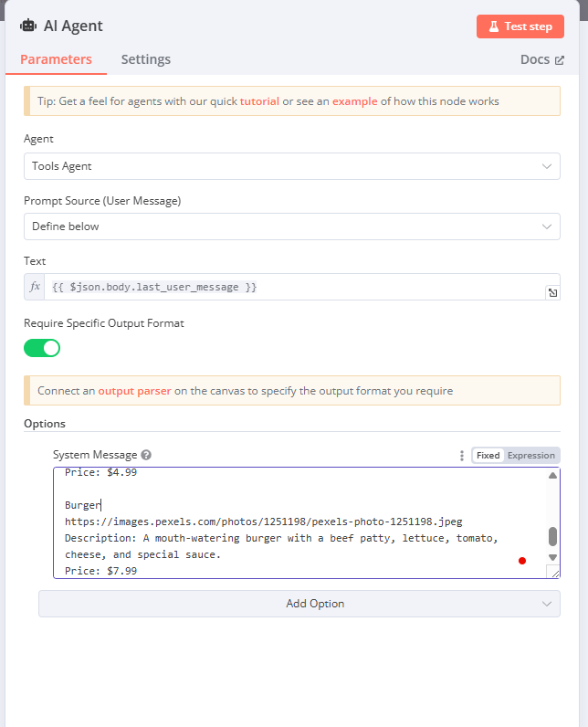Switch to the Settings tab
588x727 pixels.
pos(146,59)
